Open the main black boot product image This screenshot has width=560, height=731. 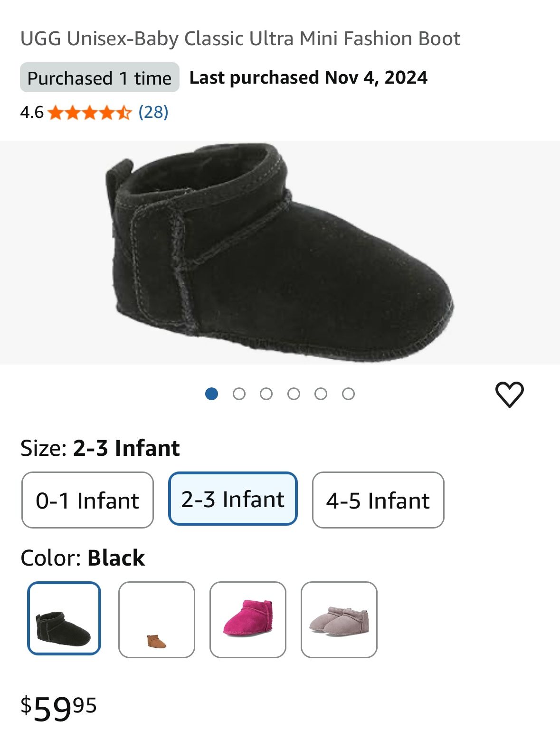point(280,252)
